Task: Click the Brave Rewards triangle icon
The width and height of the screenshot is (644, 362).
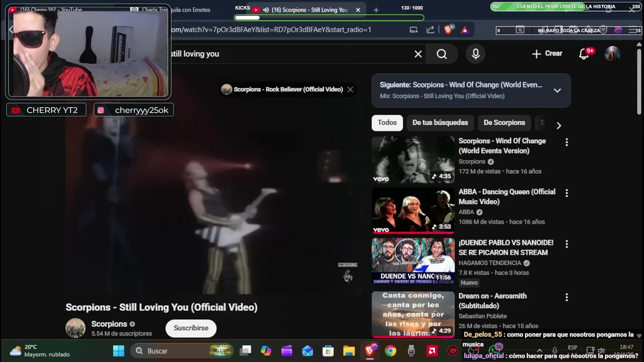Action: [464, 30]
